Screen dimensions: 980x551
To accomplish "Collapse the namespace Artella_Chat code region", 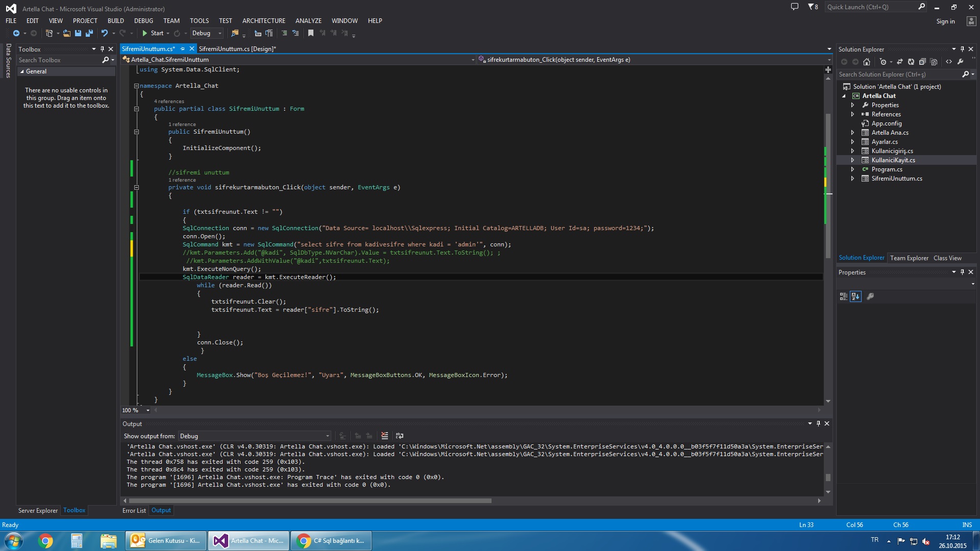I will (136, 86).
